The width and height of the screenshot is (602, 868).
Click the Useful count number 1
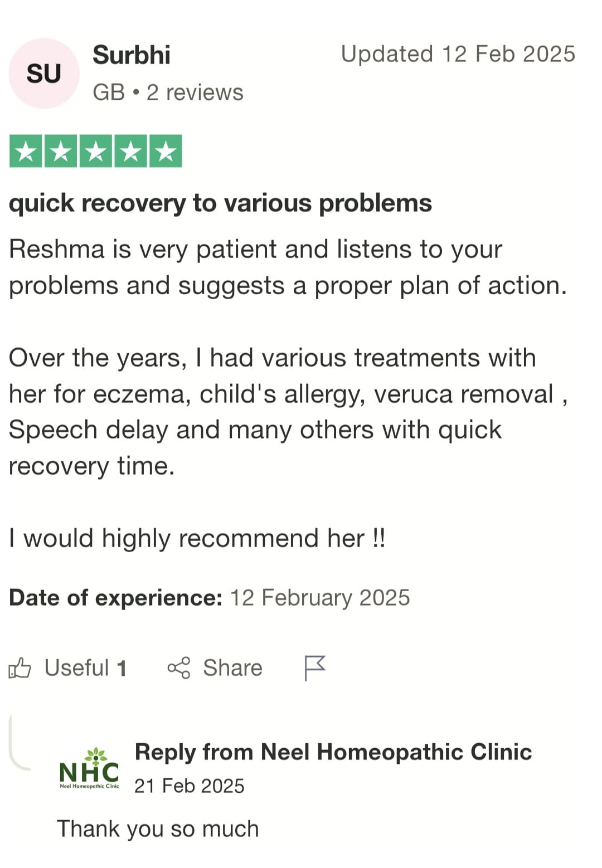pyautogui.click(x=122, y=668)
